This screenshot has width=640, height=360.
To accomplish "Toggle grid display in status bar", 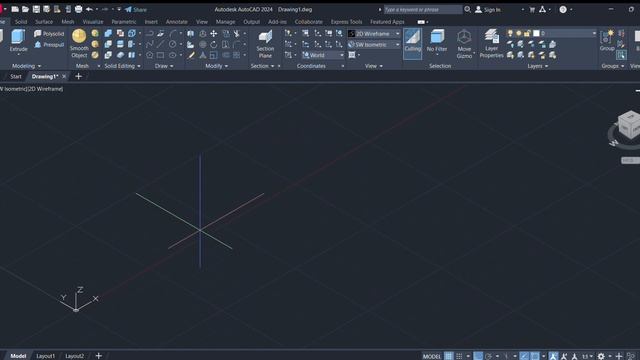I will [x=449, y=356].
